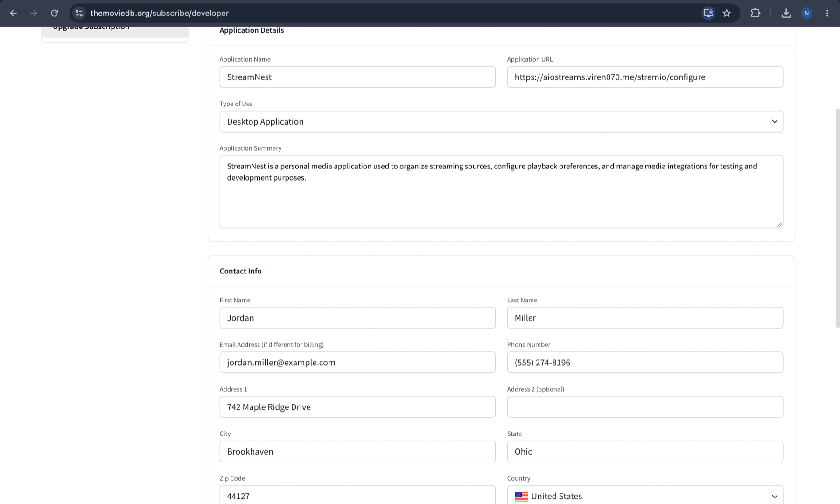The image size is (840, 504).
Task: Click the install app icon in address bar
Action: tap(708, 13)
